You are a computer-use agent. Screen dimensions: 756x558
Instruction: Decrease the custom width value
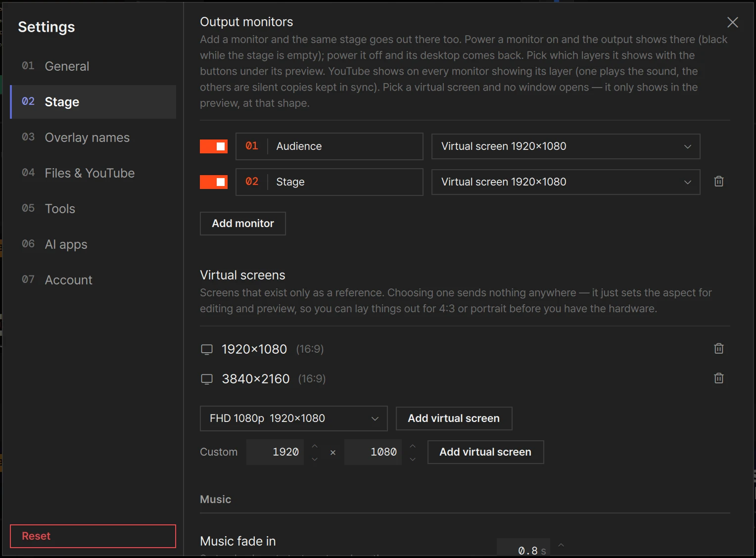click(x=315, y=459)
